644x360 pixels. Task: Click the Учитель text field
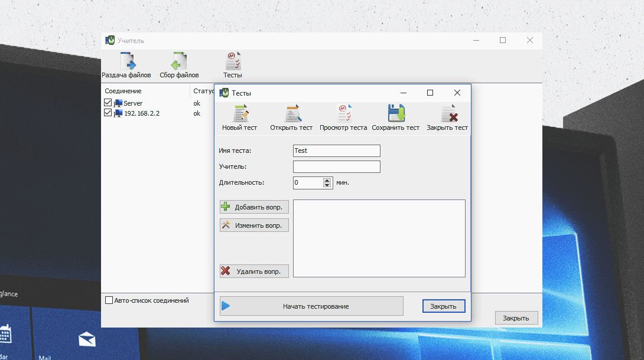(x=336, y=167)
